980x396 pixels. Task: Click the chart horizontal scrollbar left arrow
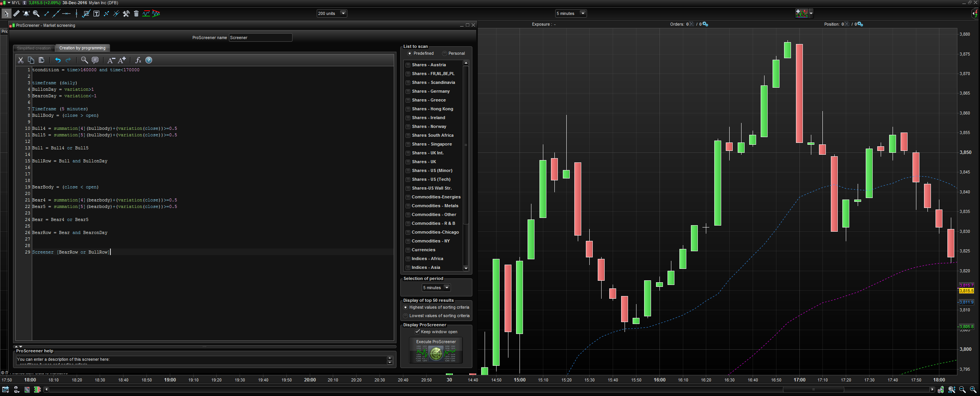(x=46, y=389)
